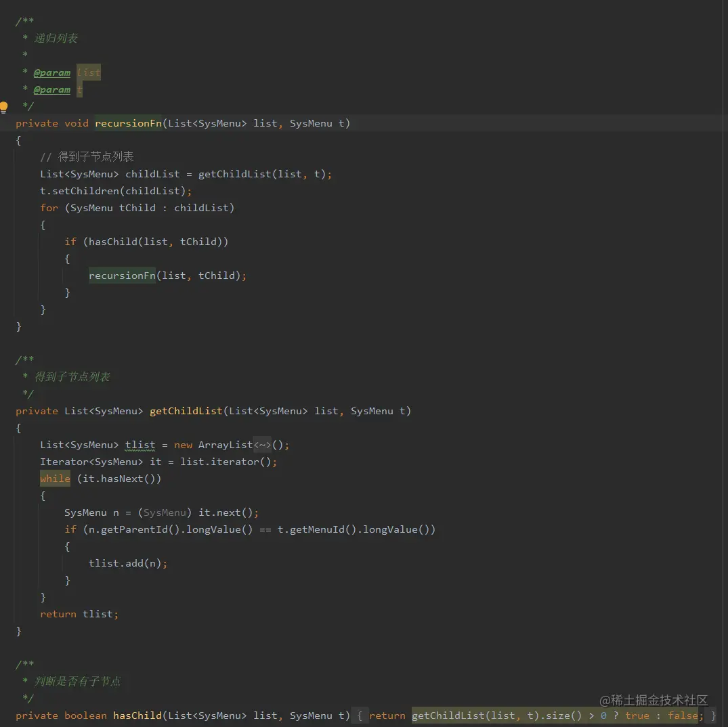Screen dimensions: 728x727
Task: Select the highlighted 'list' Javadoc parameter name
Action: coord(89,72)
